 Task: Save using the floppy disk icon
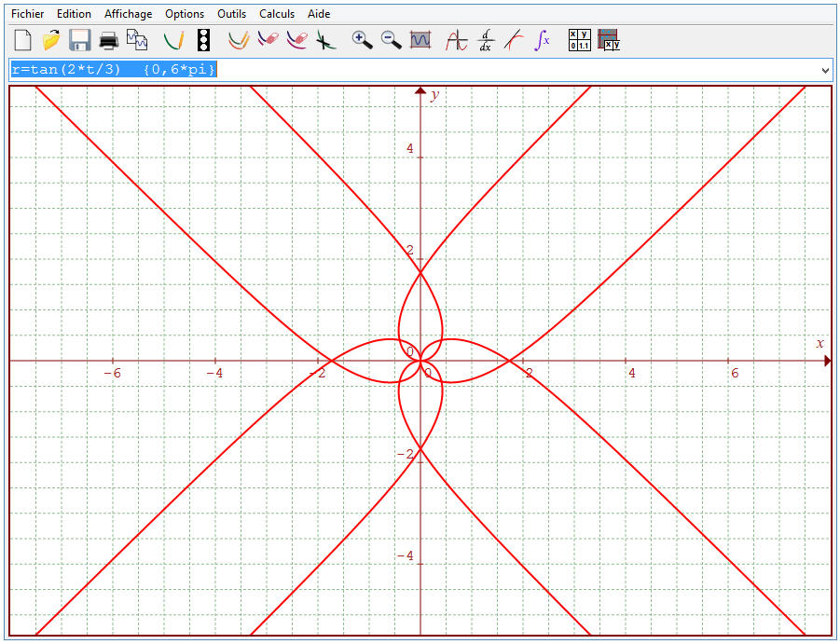(80, 40)
